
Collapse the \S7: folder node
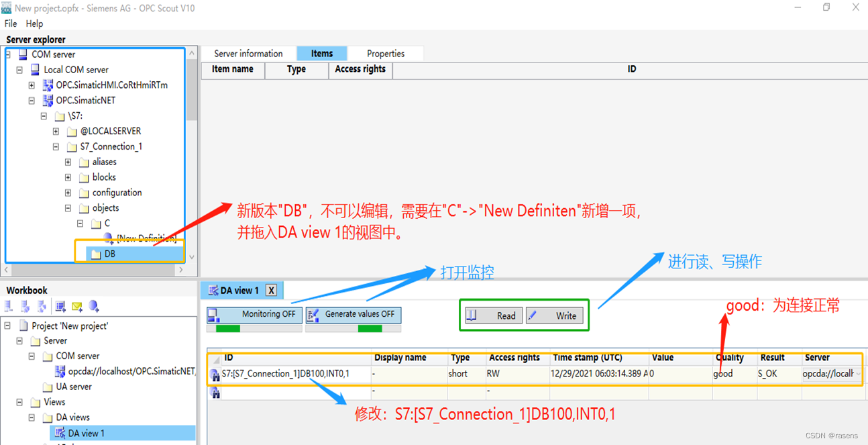point(44,116)
